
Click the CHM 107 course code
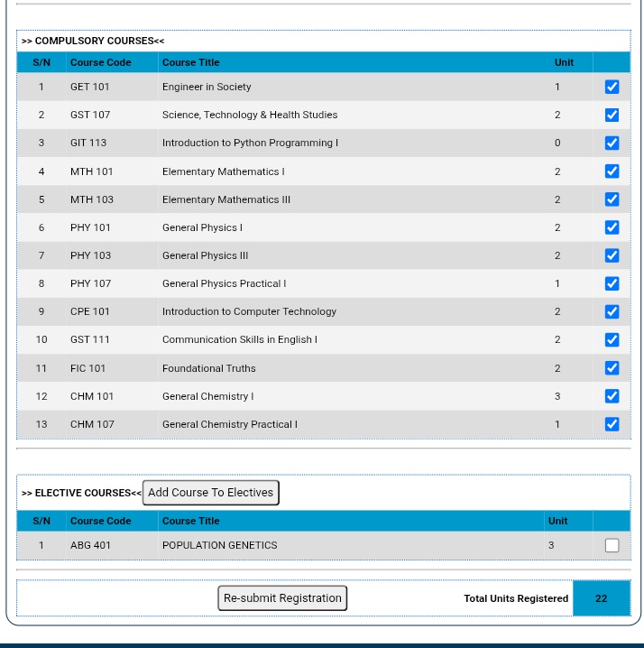pos(92,424)
